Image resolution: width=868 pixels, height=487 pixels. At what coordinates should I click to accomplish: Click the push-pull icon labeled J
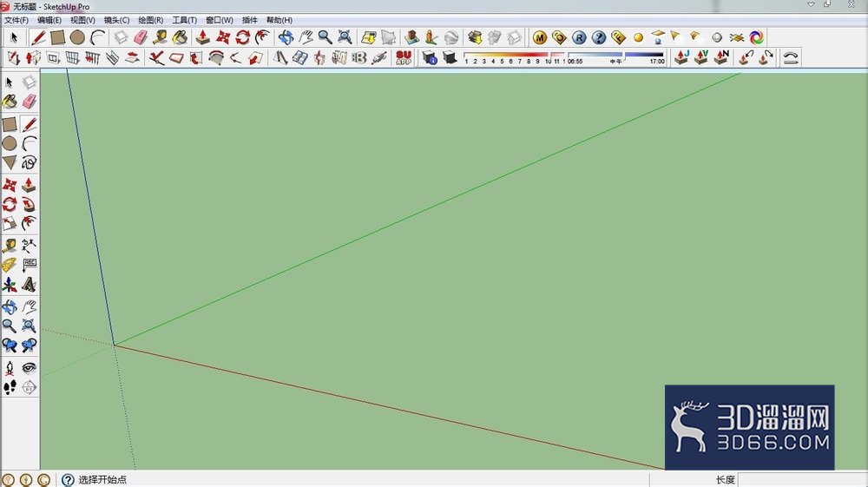point(681,57)
